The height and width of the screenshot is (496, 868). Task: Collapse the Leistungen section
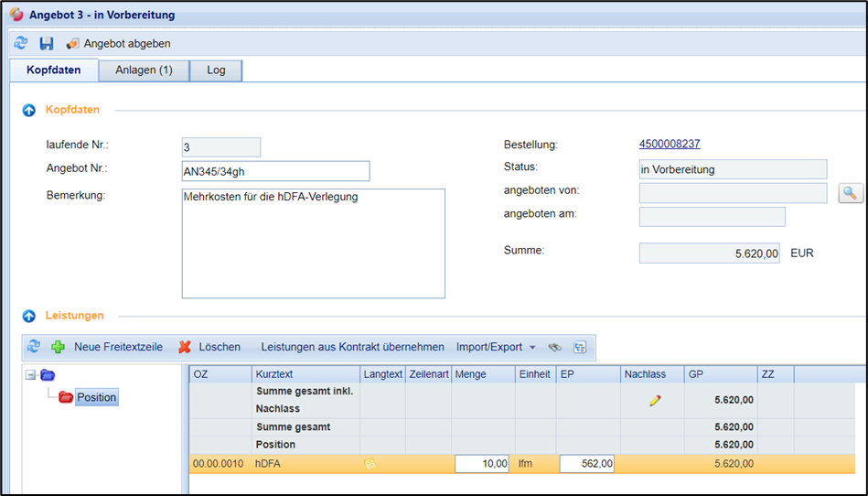pos(28,316)
